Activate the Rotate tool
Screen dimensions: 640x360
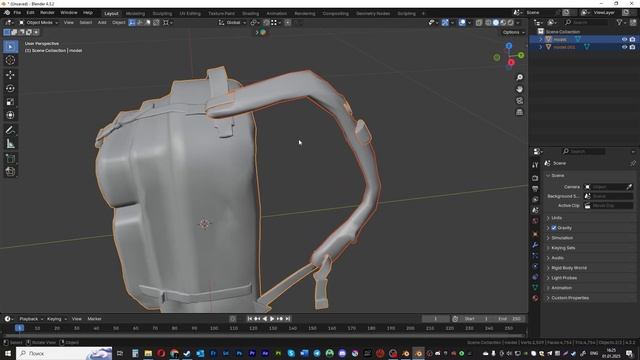tap(10, 88)
